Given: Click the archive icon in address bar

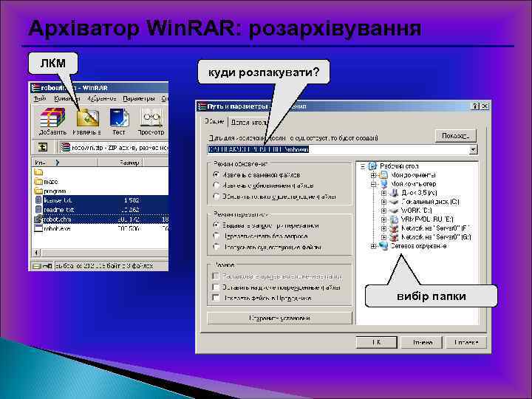Looking at the screenshot, I should [66, 147].
